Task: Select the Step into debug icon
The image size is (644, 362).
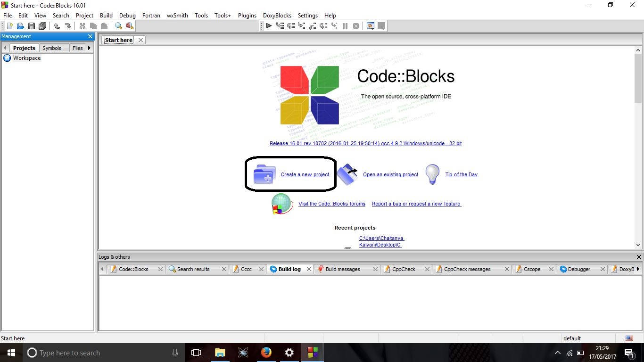Action: [302, 26]
